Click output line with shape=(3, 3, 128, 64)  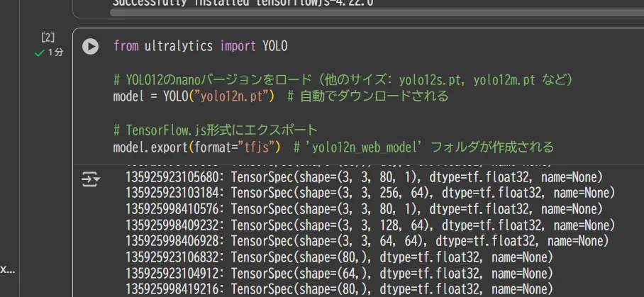[x=369, y=225]
